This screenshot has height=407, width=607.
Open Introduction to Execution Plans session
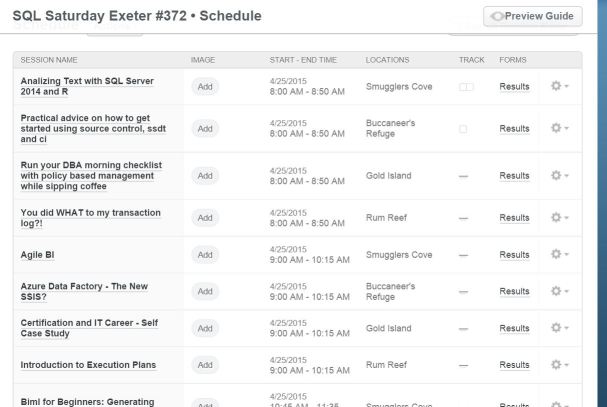point(88,364)
